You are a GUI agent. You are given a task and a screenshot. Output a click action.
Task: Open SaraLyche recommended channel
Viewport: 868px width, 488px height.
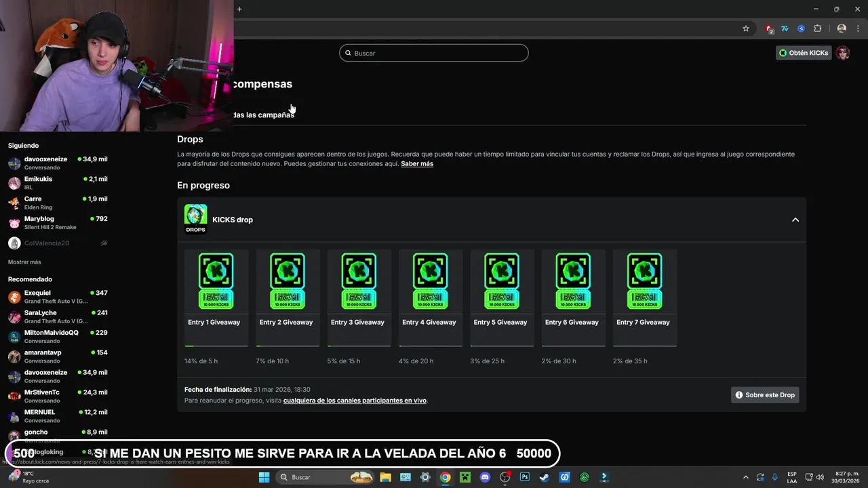click(58, 317)
